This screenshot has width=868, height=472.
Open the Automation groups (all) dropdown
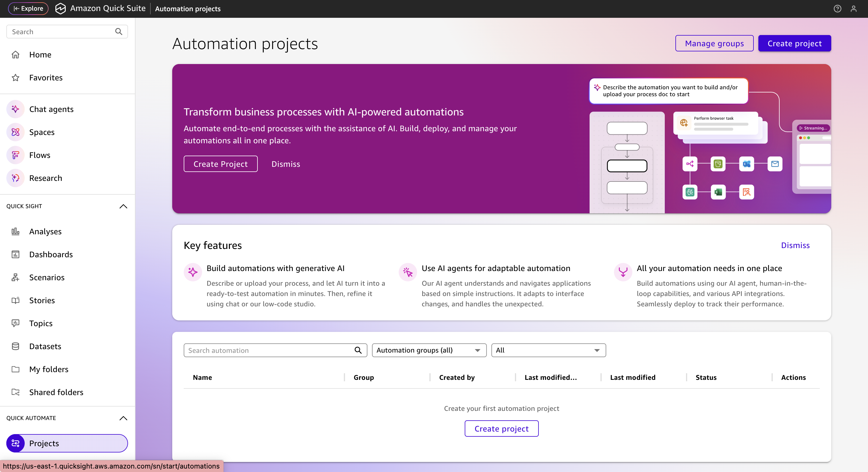point(429,350)
